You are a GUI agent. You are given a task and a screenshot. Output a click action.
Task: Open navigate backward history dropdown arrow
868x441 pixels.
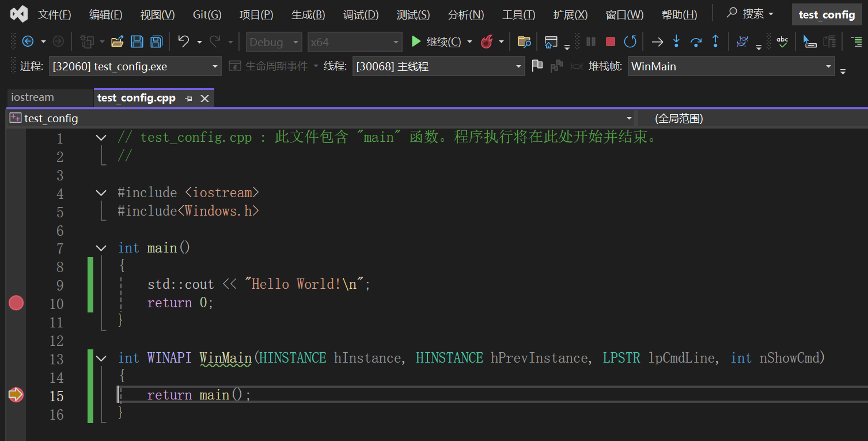43,42
